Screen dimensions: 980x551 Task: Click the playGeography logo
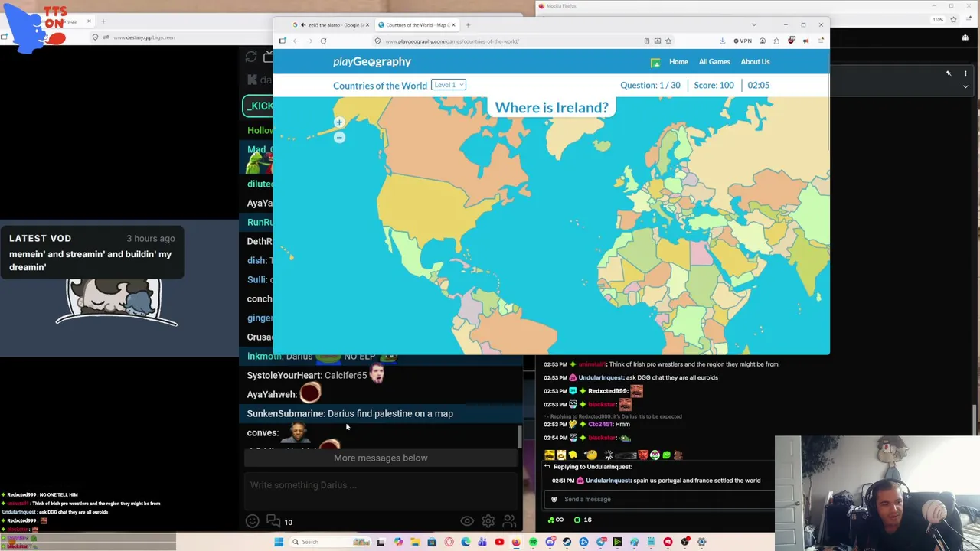coord(372,62)
